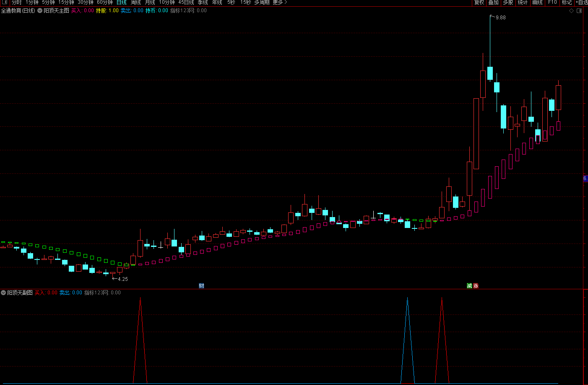Screen dimensions: 588x385
Task: Select the 10分钟 period tab
Action: [x=167, y=2]
